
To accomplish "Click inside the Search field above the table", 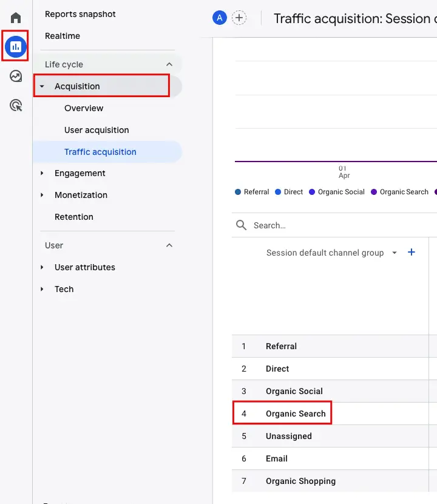I will pyautogui.click(x=291, y=225).
